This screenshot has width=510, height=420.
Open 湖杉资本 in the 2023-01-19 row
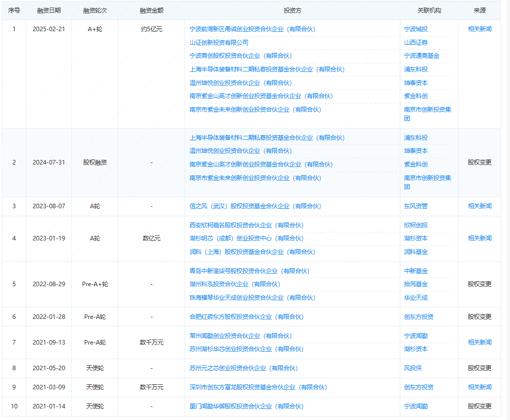415,238
